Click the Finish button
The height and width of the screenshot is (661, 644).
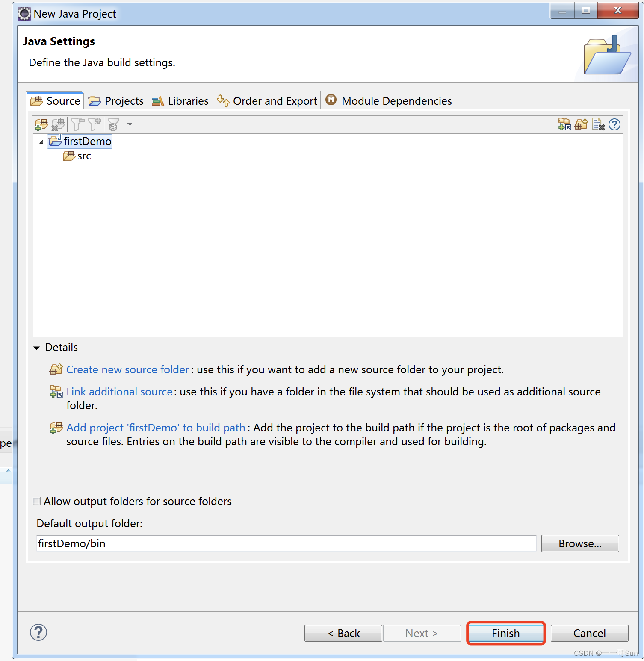[506, 633]
